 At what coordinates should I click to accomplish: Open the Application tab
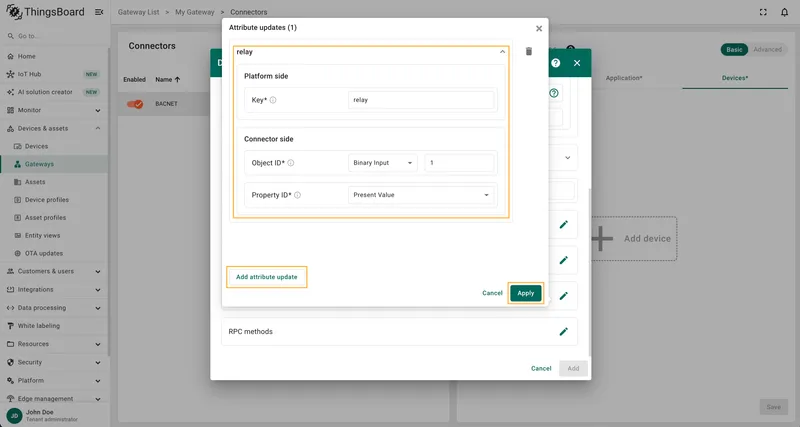(624, 78)
